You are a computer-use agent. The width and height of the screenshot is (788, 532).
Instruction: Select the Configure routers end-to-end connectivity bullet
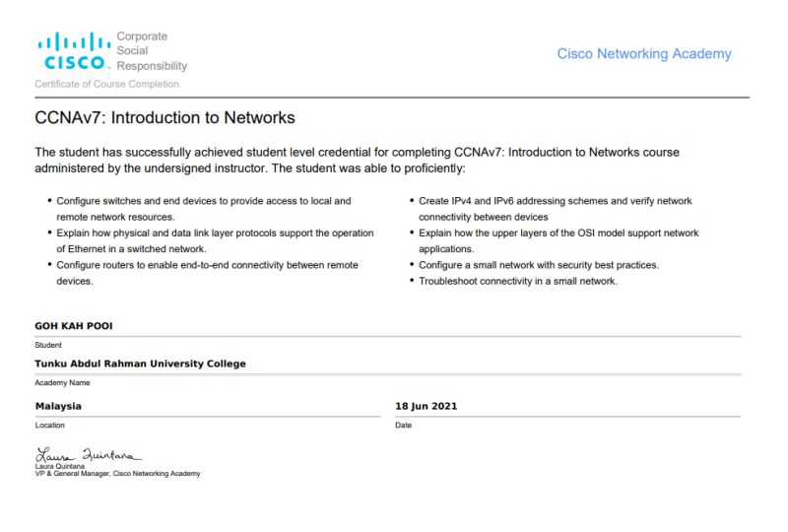[x=207, y=273]
